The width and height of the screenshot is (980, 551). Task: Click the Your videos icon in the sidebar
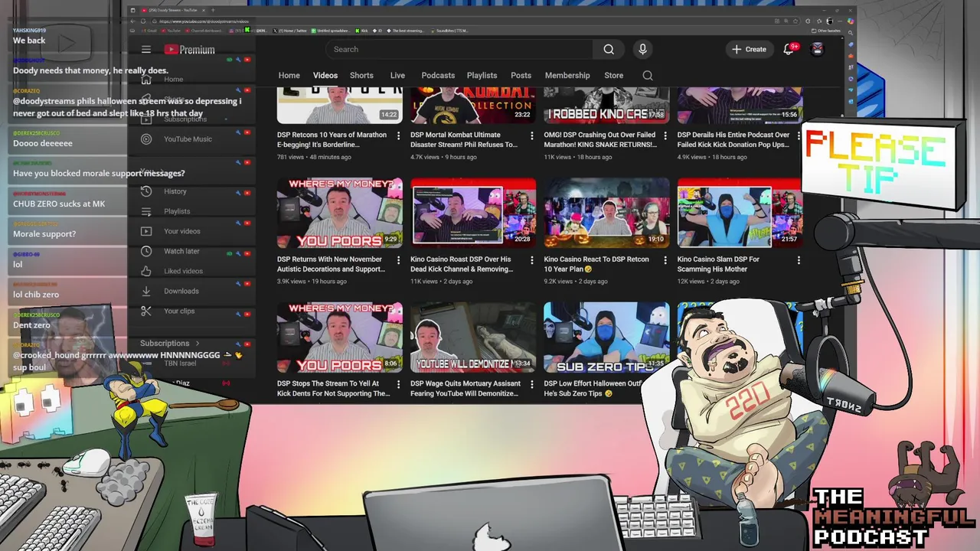click(146, 231)
